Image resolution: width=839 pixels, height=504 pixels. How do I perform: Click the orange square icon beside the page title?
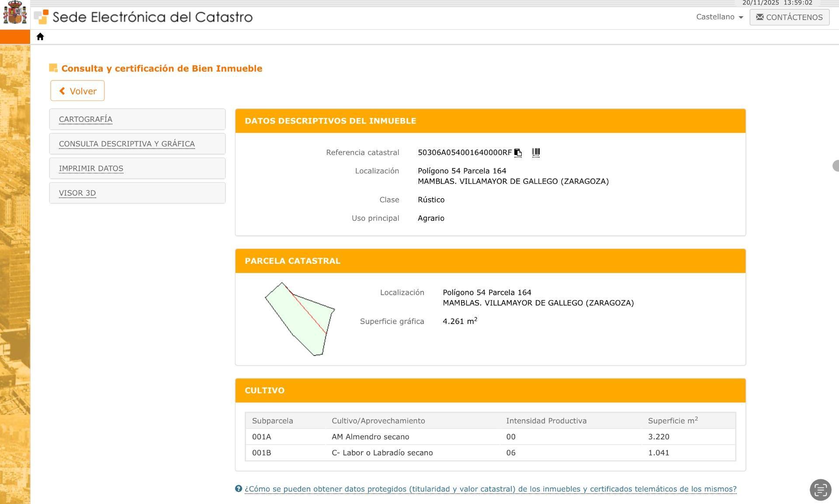(53, 68)
